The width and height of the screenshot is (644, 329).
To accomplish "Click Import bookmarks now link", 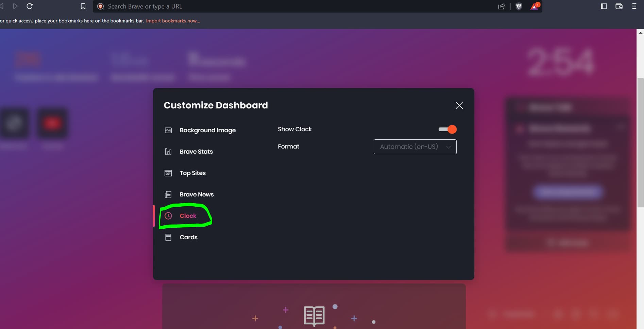I will click(173, 21).
